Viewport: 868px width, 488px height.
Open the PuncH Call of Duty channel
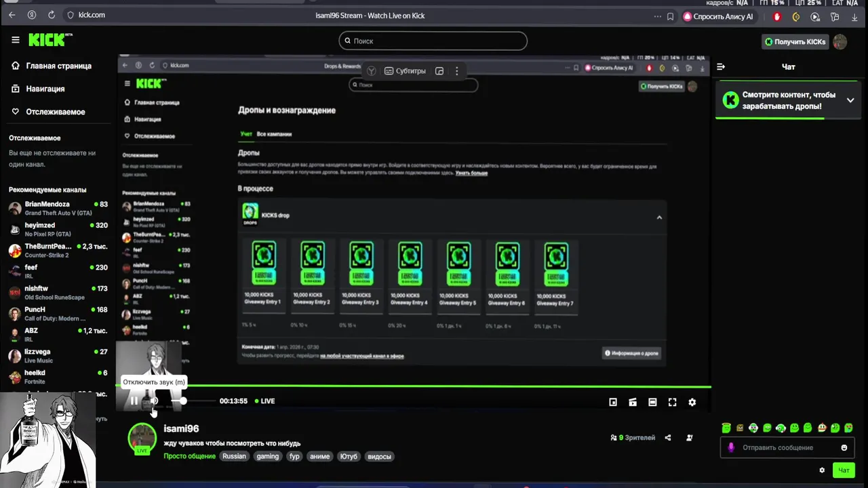point(57,313)
